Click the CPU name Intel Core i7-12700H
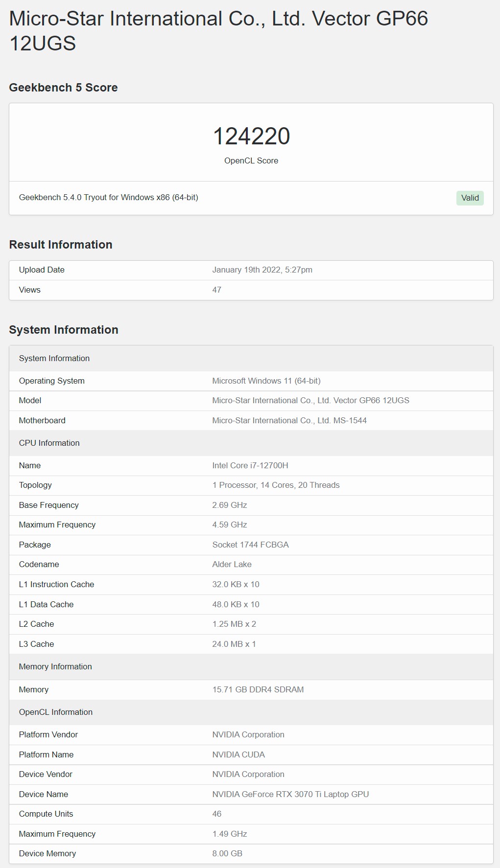This screenshot has width=500, height=868. click(250, 465)
